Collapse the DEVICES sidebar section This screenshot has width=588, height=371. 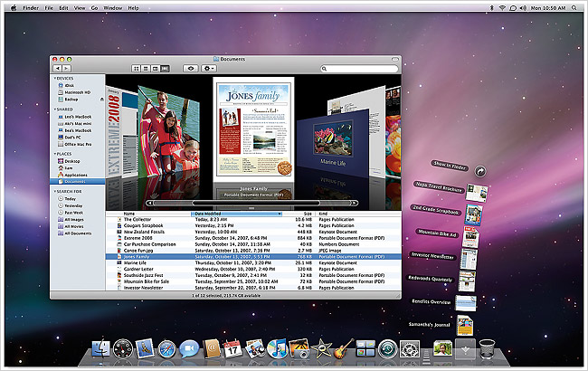(55, 79)
